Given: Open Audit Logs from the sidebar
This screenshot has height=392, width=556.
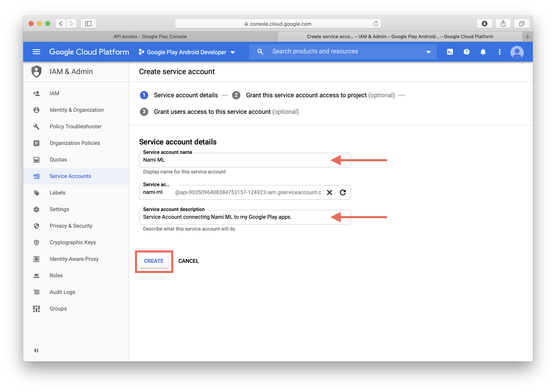Looking at the screenshot, I should point(62,292).
